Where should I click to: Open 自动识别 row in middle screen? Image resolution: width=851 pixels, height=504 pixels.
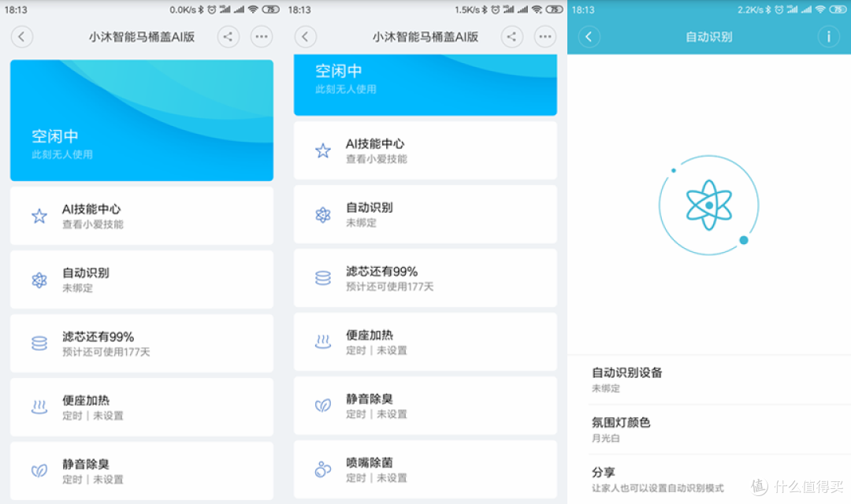click(425, 214)
